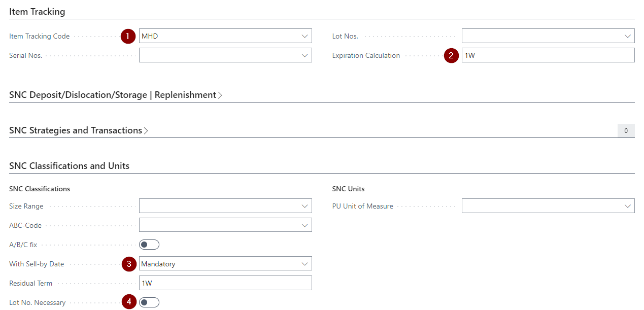Toggle the A/B/C fix switch
644x310 pixels.
[149, 245]
